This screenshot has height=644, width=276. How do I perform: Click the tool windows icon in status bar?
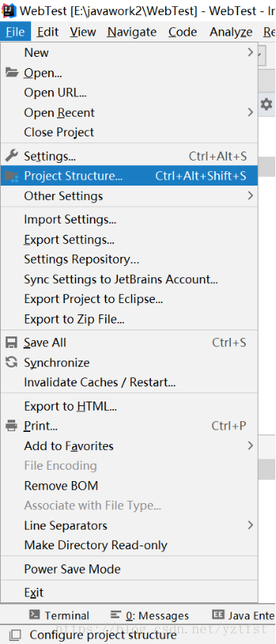click(15, 635)
